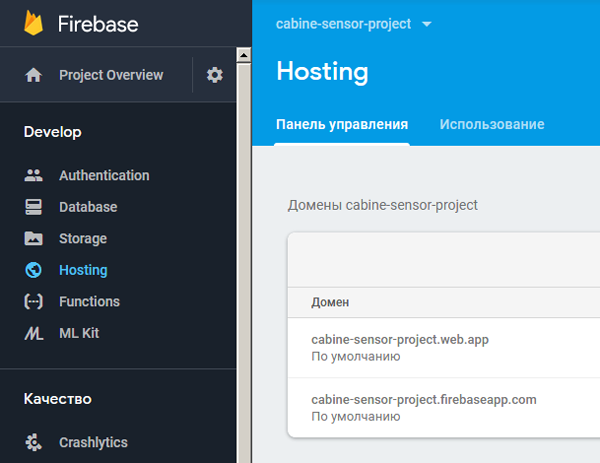Click the ML Kit icon

(34, 333)
